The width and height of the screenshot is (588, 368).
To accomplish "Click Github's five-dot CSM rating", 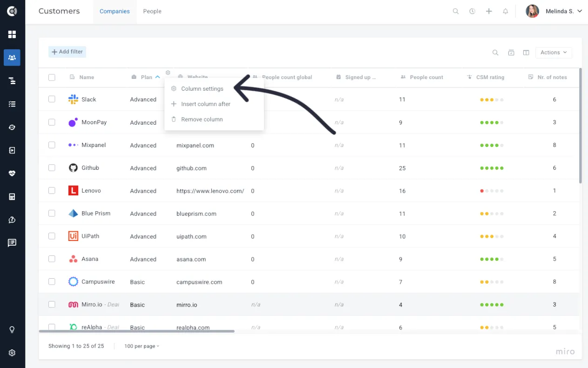I will 492,168.
